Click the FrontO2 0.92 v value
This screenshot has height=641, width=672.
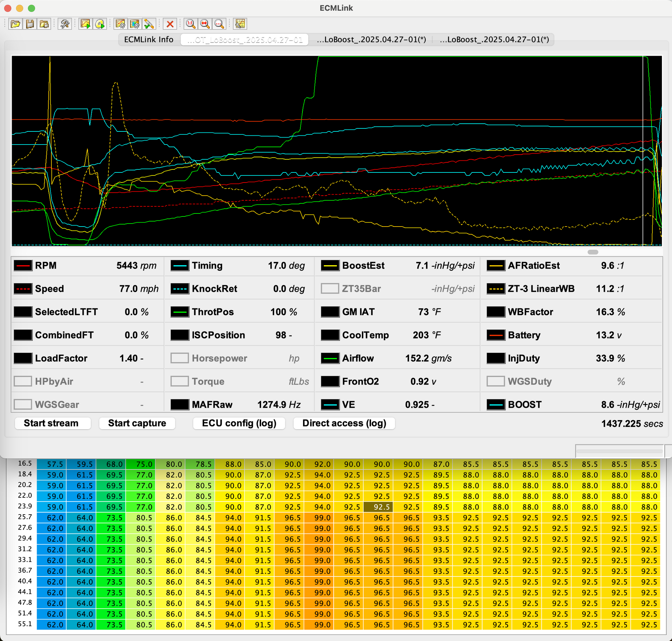click(x=423, y=381)
